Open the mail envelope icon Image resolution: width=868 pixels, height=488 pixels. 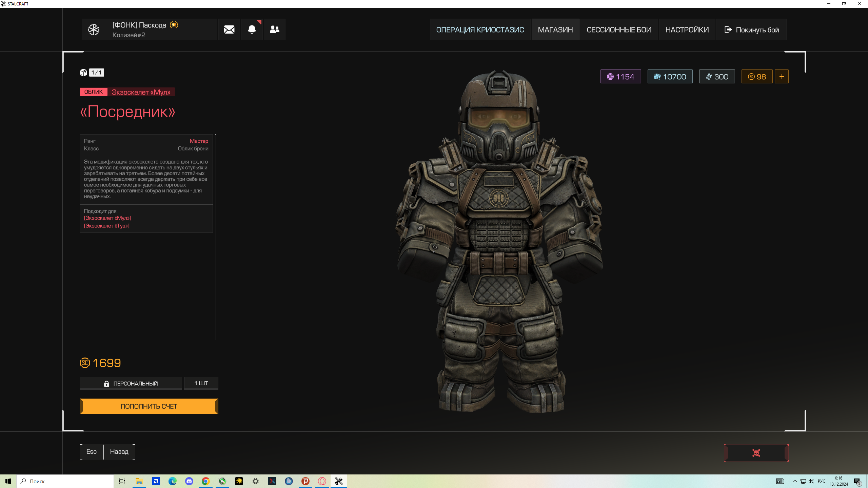click(x=229, y=29)
